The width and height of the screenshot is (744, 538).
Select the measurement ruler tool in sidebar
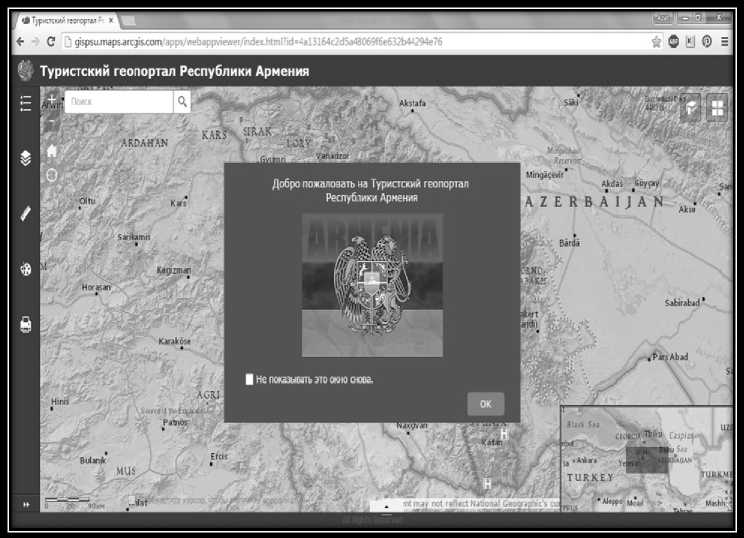click(26, 213)
